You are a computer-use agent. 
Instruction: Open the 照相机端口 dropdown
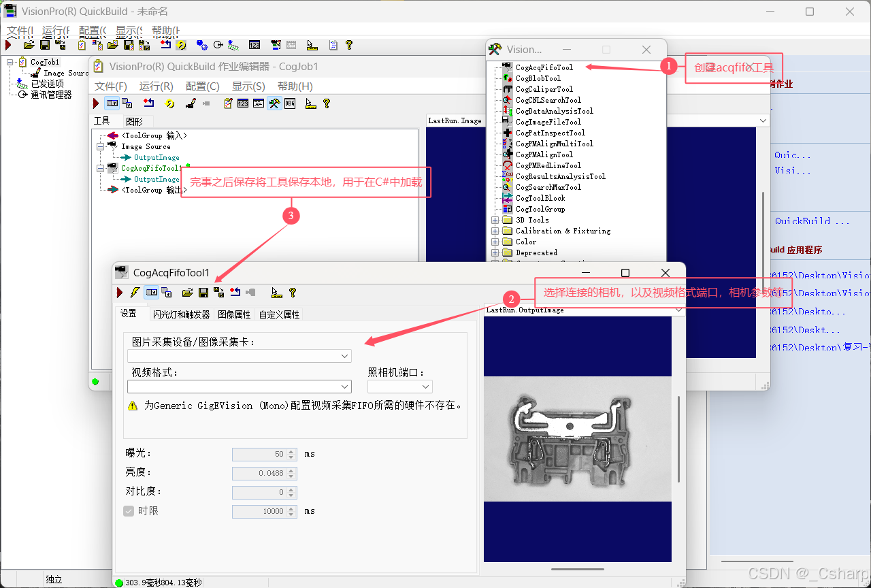[x=426, y=387]
